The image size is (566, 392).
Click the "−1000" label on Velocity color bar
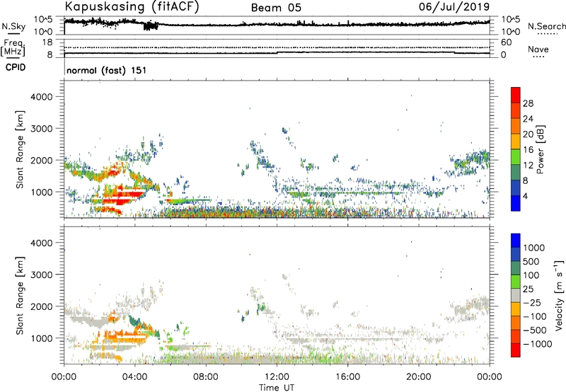[537, 344]
